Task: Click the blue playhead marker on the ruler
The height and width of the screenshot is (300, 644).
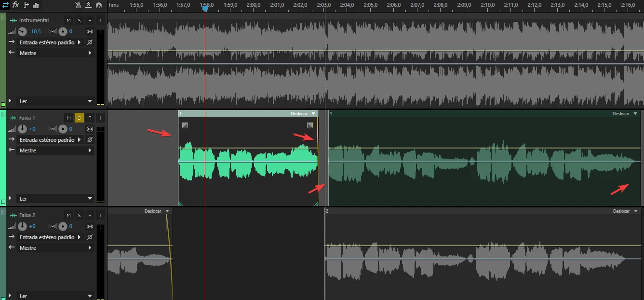Action: tap(205, 8)
